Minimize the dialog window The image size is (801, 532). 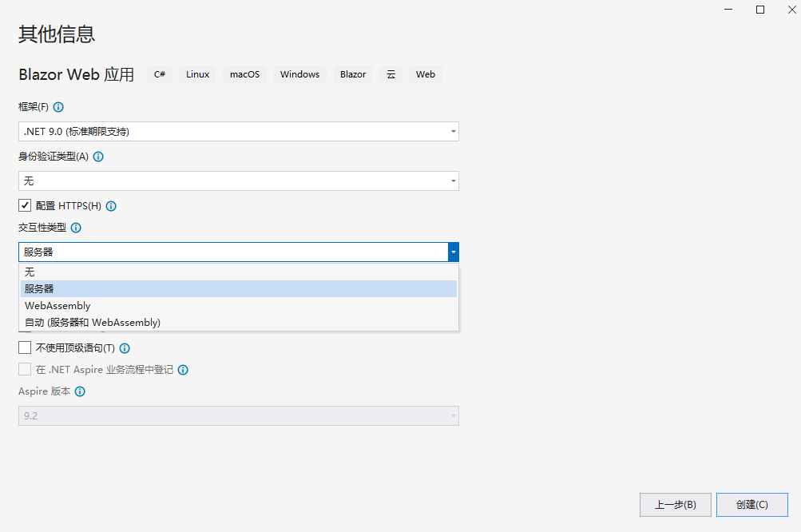tap(728, 10)
